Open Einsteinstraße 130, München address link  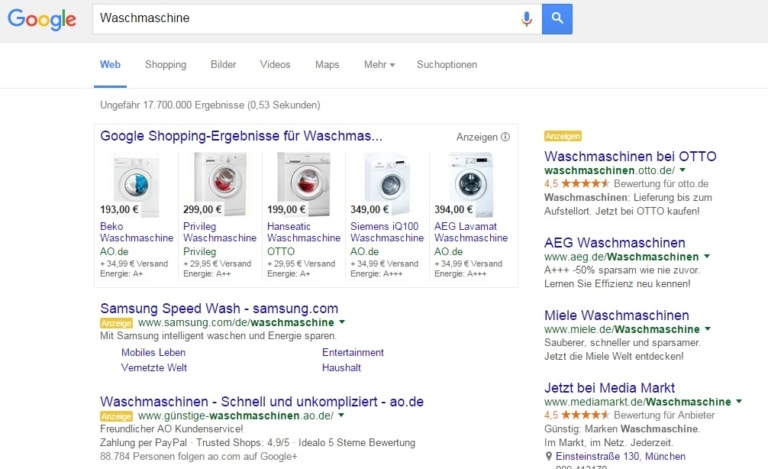621,456
